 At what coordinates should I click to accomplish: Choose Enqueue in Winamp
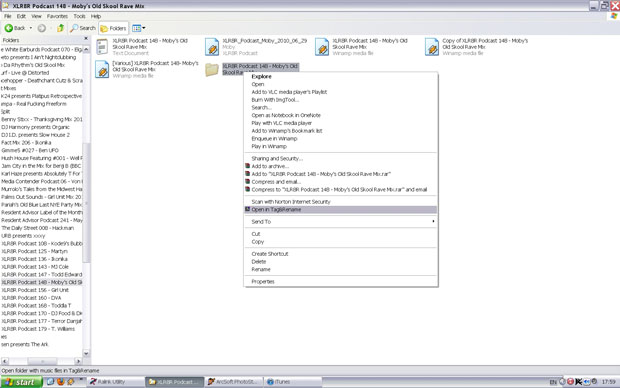point(341,138)
